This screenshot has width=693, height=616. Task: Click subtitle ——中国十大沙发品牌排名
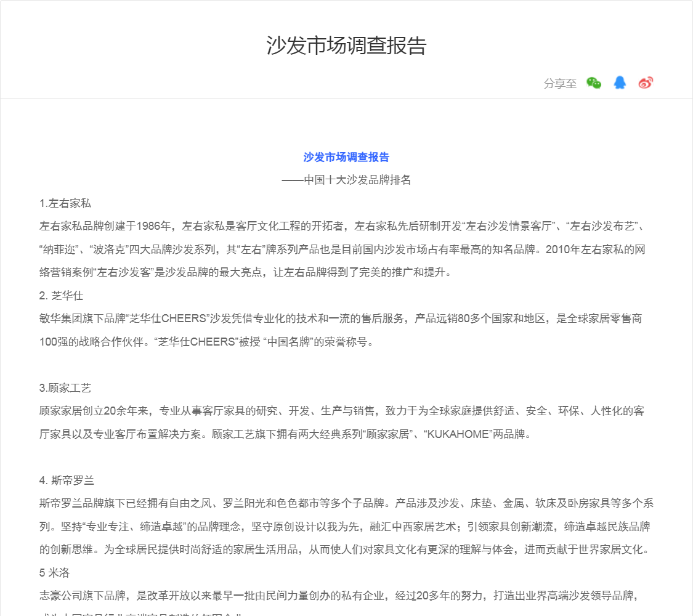(x=346, y=180)
